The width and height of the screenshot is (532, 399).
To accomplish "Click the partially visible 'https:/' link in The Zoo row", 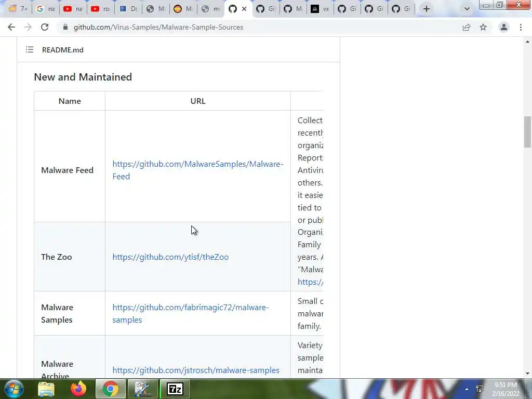I will (x=310, y=282).
